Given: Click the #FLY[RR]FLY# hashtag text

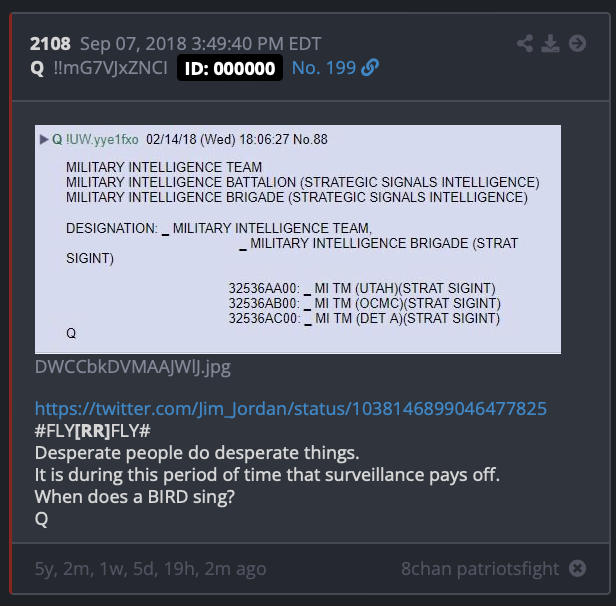Looking at the screenshot, I should click(x=93, y=431).
